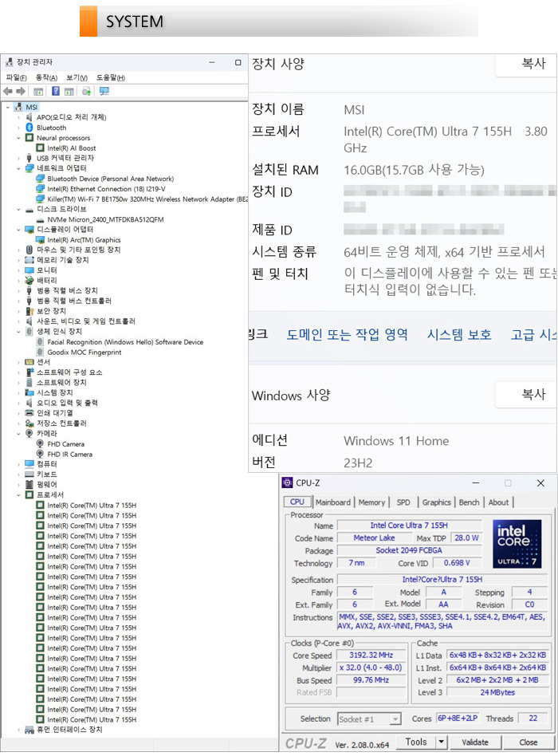Open the Socket #1 selection dropdown in CPU-Z

(x=395, y=719)
